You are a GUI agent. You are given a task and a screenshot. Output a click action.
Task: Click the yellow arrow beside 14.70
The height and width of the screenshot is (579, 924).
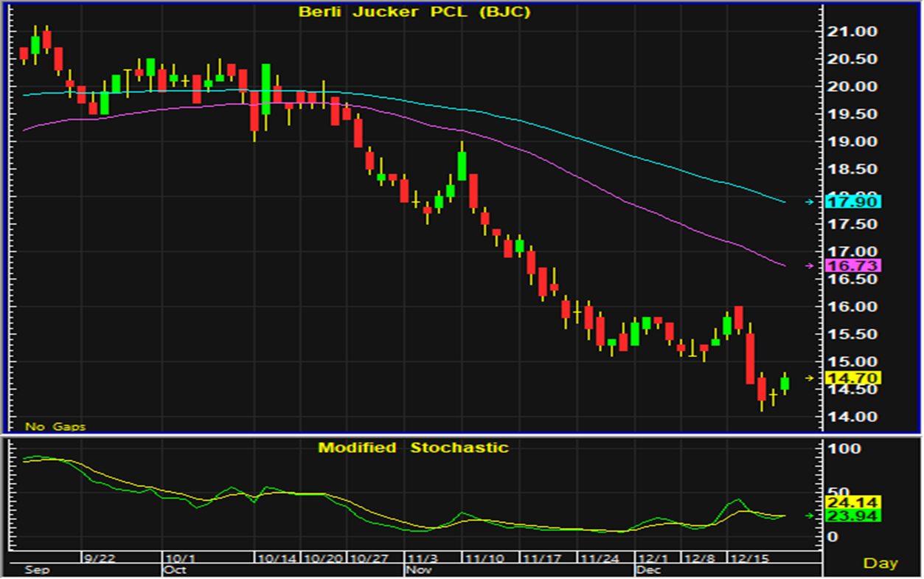(x=810, y=378)
